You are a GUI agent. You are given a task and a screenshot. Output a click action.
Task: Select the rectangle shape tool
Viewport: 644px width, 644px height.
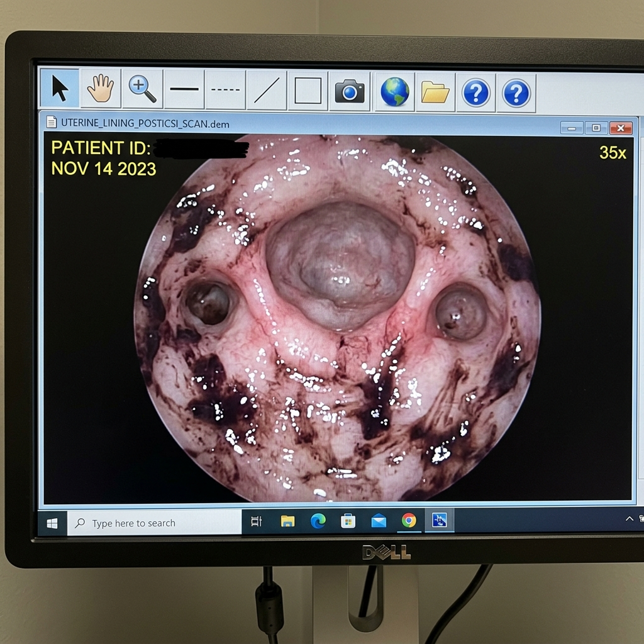coord(308,91)
